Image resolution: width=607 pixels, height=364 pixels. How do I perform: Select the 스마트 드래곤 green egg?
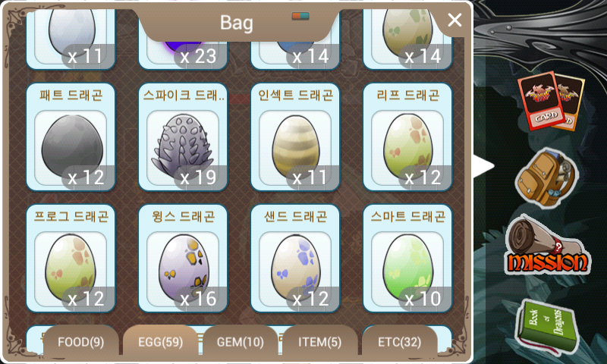coord(407,259)
